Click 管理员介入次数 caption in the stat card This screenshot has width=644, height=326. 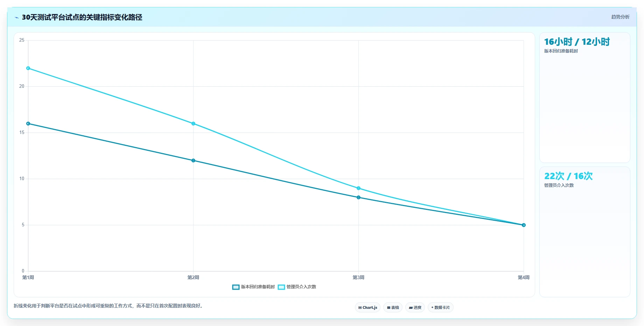559,185
